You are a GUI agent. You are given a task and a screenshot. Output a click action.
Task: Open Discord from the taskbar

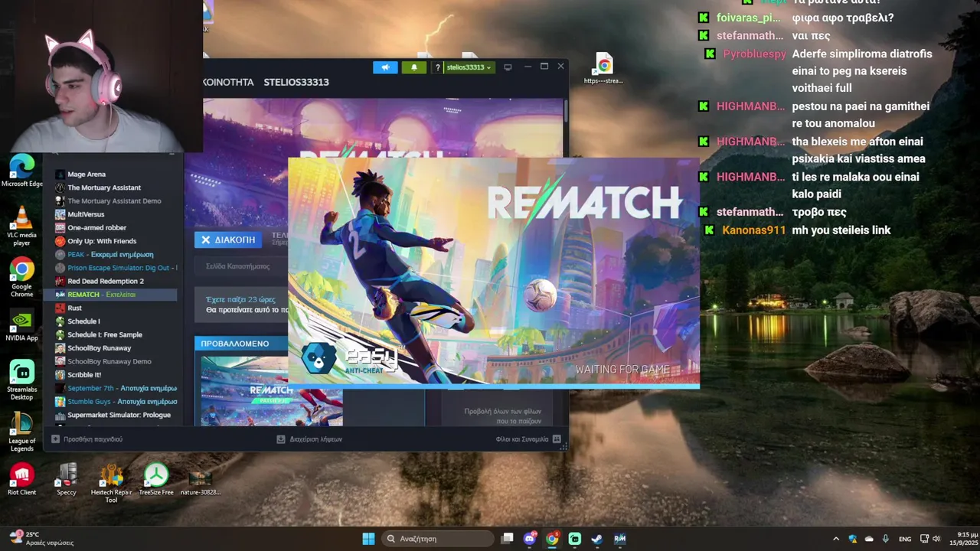pos(529,539)
